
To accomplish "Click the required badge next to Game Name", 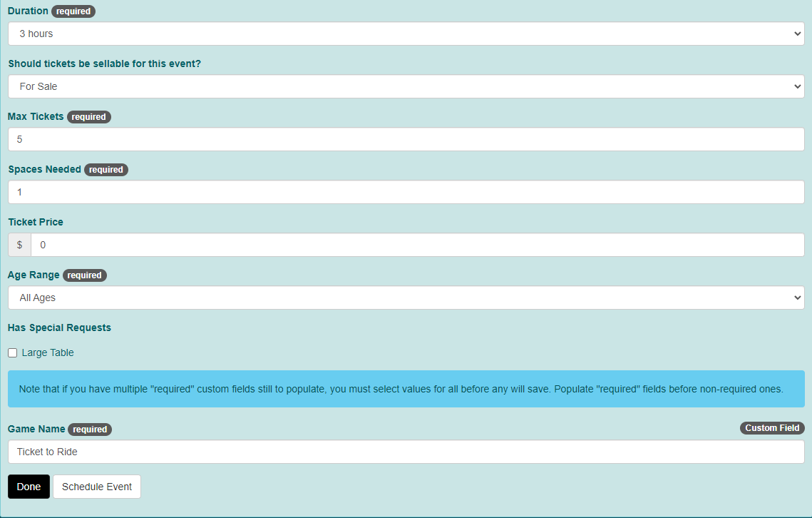I will tap(90, 430).
